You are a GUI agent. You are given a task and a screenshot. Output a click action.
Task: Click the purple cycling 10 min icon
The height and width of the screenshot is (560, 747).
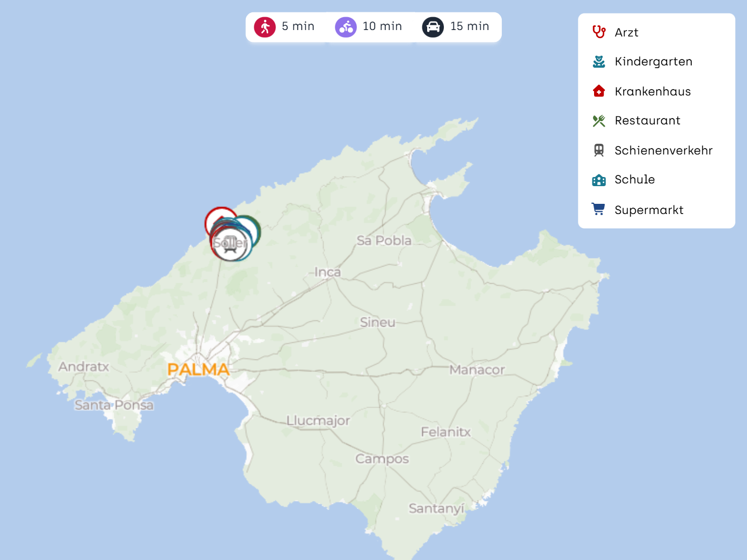(x=346, y=27)
